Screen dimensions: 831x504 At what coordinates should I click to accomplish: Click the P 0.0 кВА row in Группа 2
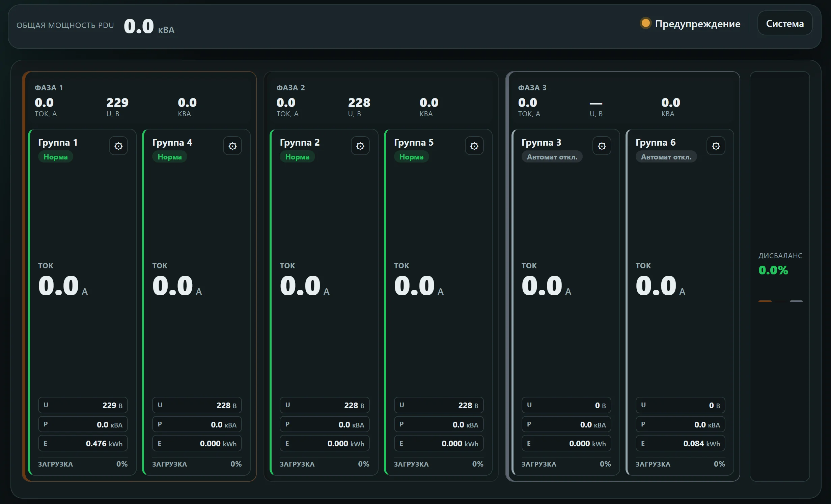(325, 424)
